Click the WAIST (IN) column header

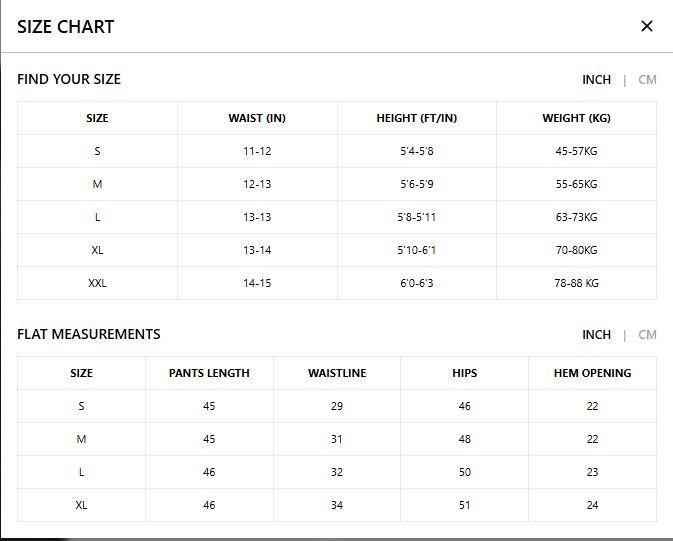point(257,118)
